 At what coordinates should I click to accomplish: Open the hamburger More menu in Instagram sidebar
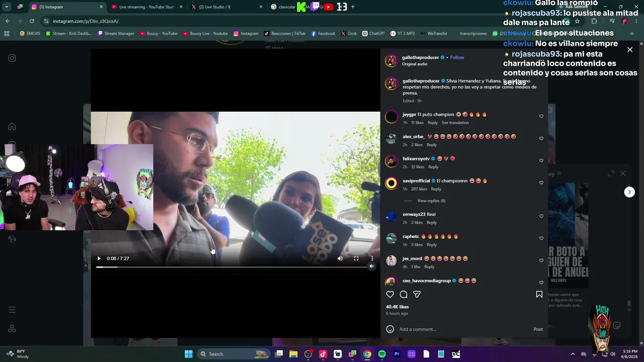click(12, 310)
